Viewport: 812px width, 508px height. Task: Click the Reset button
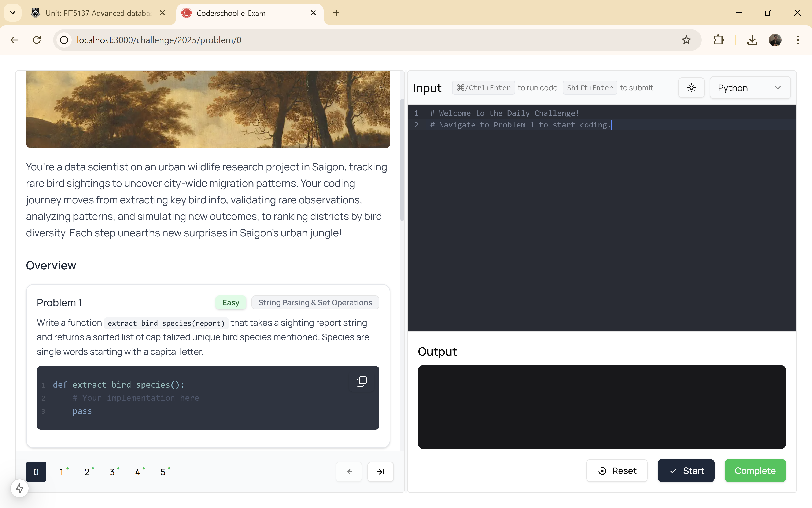click(x=617, y=471)
